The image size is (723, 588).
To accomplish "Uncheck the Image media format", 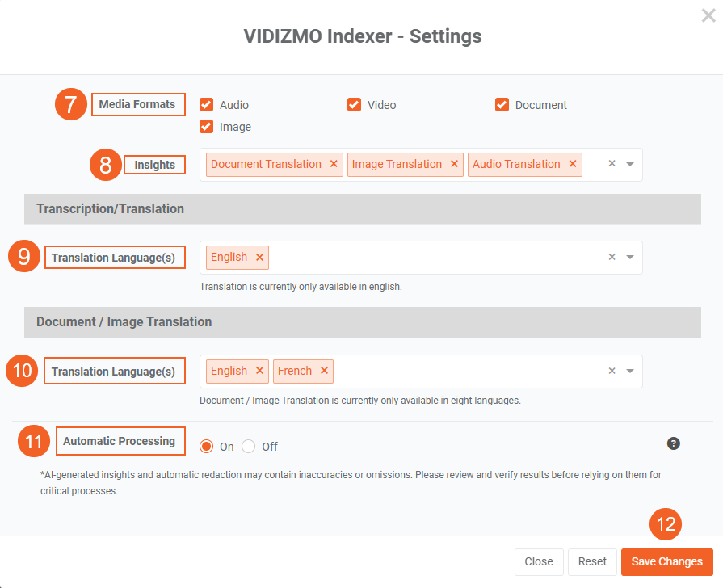I will (207, 127).
